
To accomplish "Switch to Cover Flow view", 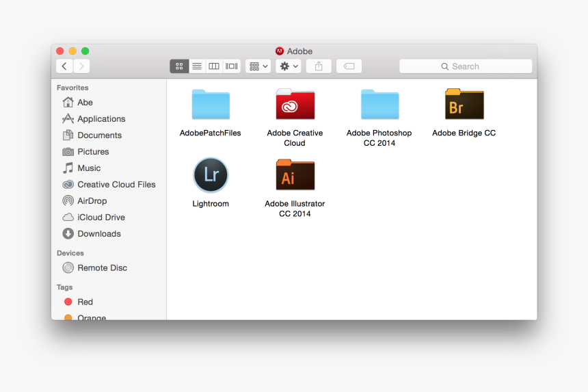I will point(231,66).
